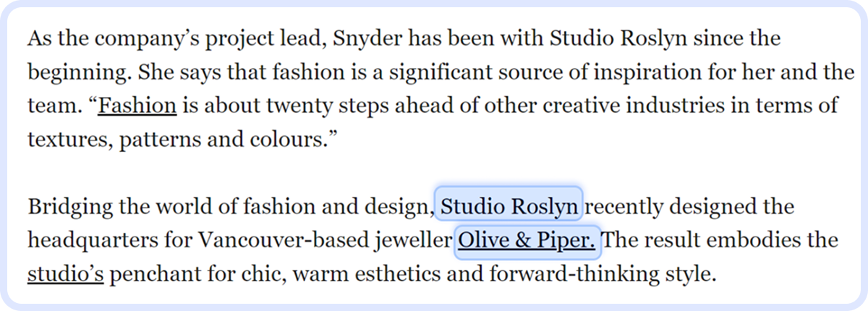Image resolution: width=868 pixels, height=311 pixels.
Task: Click the underlined "Fashion" link
Action: (137, 106)
